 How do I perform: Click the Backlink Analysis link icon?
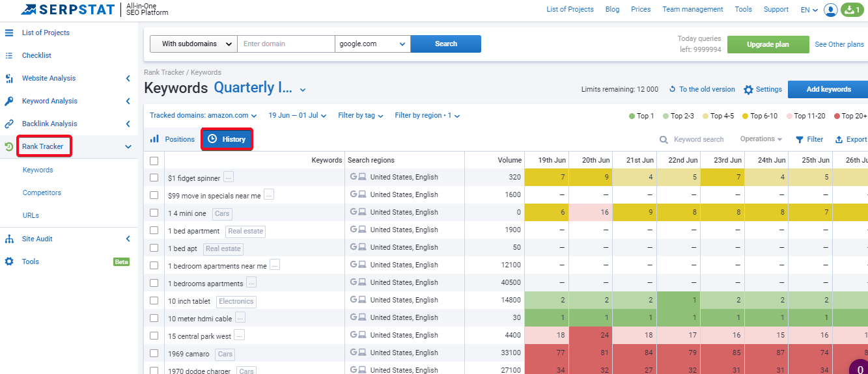tap(9, 124)
